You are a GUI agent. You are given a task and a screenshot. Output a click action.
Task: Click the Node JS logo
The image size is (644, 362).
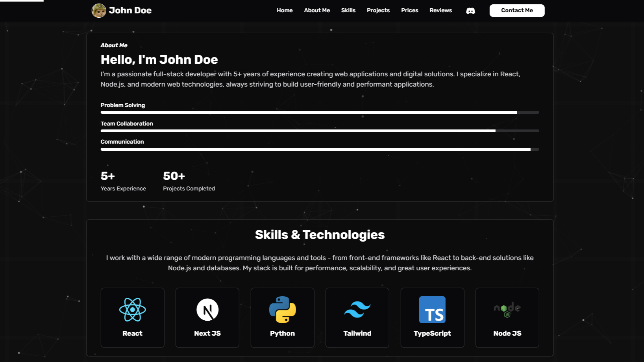click(x=507, y=310)
